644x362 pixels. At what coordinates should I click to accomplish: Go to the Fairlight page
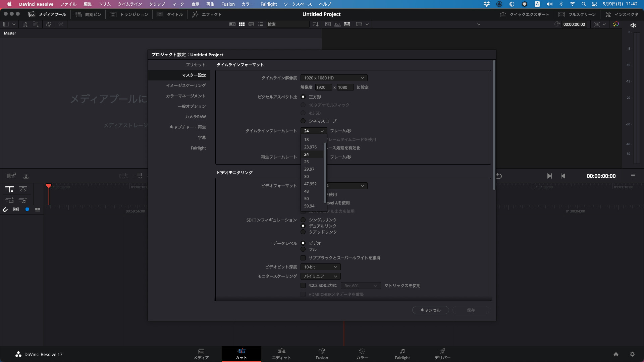(x=402, y=354)
